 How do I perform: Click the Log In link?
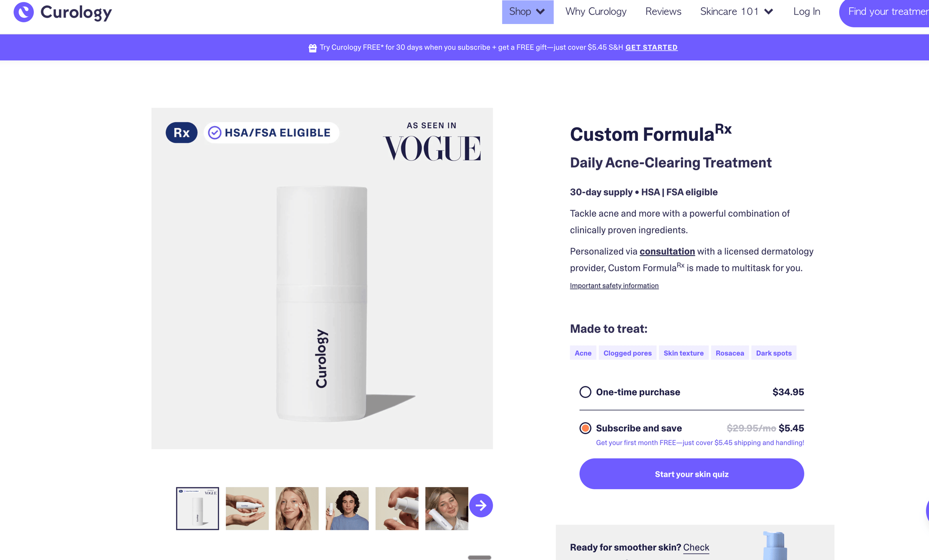pyautogui.click(x=807, y=12)
